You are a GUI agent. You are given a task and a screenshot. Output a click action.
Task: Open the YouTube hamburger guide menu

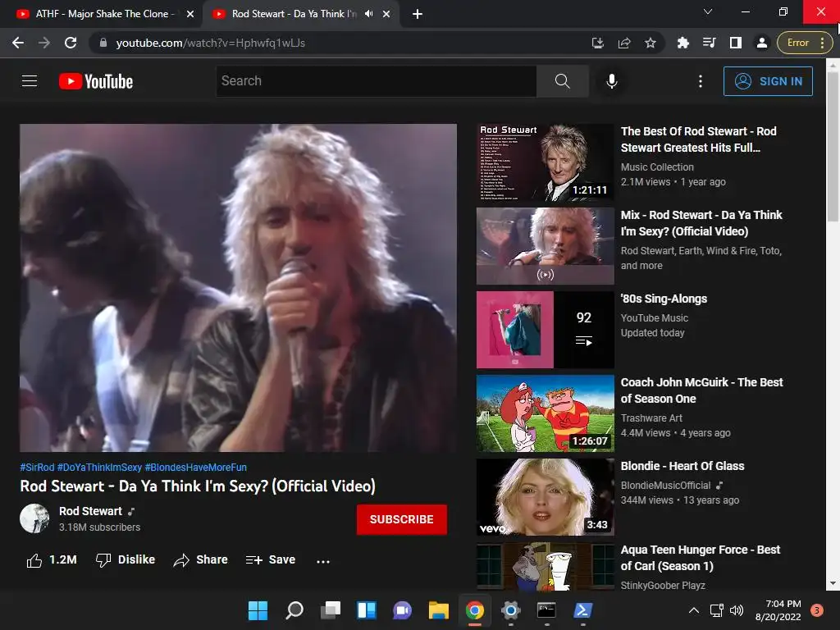click(30, 81)
